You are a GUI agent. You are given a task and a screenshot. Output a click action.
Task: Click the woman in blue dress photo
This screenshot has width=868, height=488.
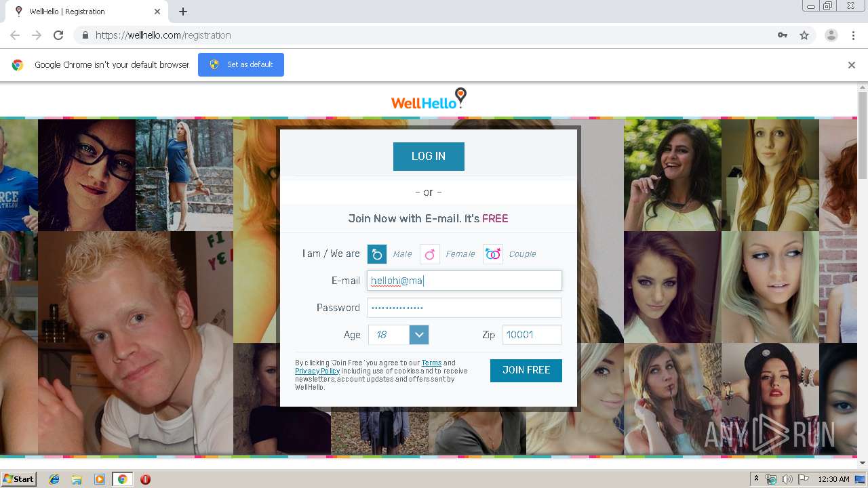(x=184, y=175)
